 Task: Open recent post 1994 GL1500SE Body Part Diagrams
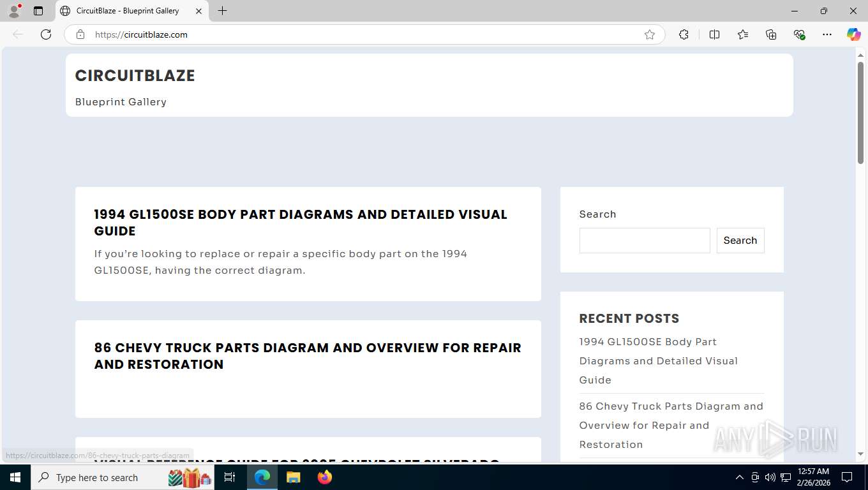[658, 360]
